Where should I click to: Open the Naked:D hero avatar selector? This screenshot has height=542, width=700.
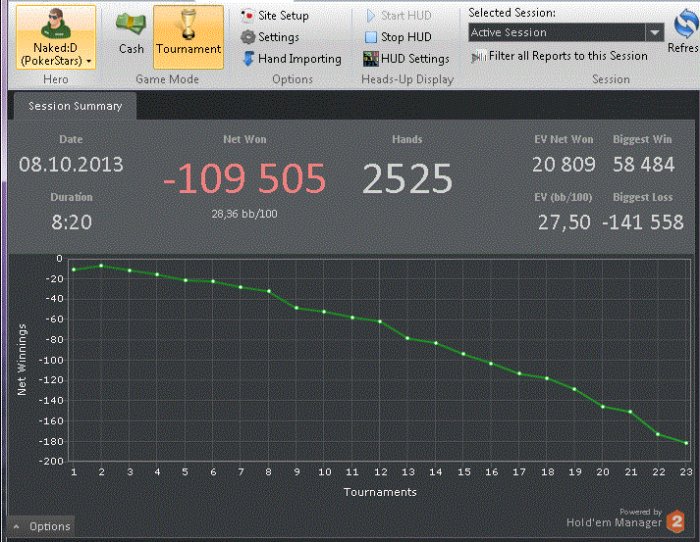[56, 38]
